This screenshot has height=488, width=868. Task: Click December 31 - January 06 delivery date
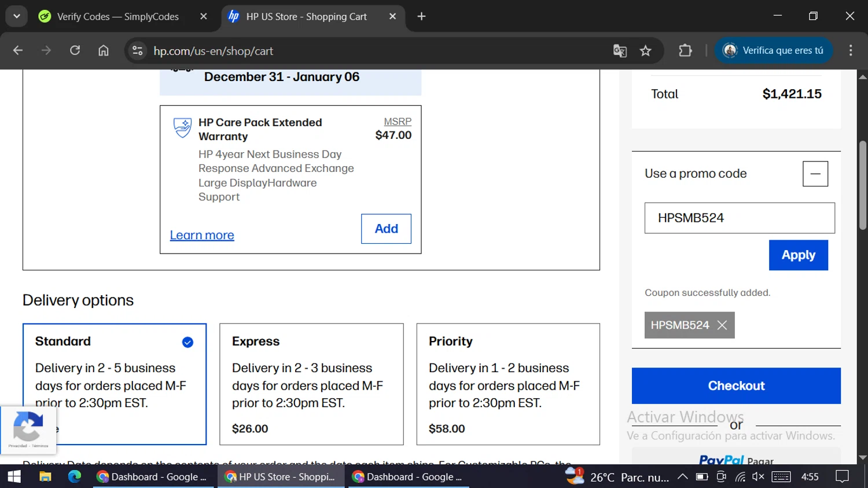tap(282, 77)
